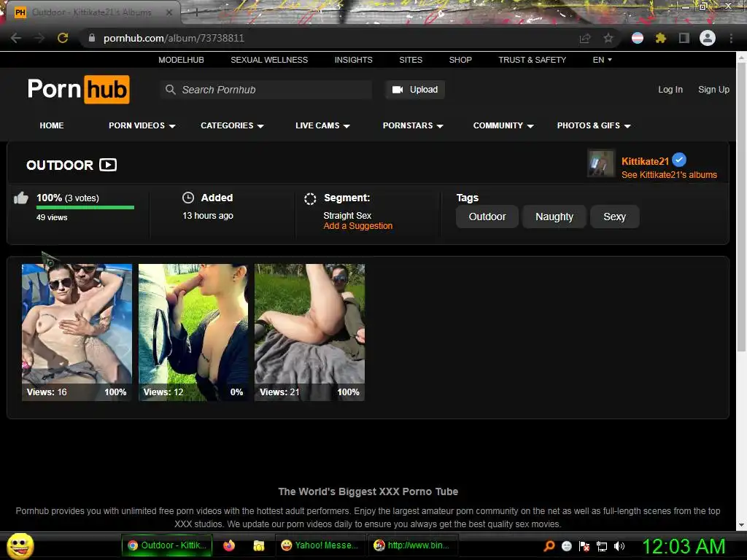
Task: Click the clock icon beside Added
Action: [x=188, y=198]
